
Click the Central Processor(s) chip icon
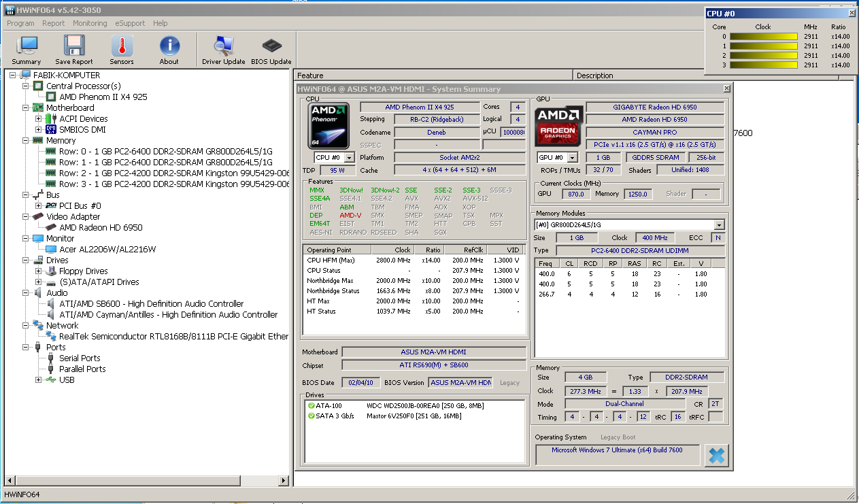click(39, 86)
